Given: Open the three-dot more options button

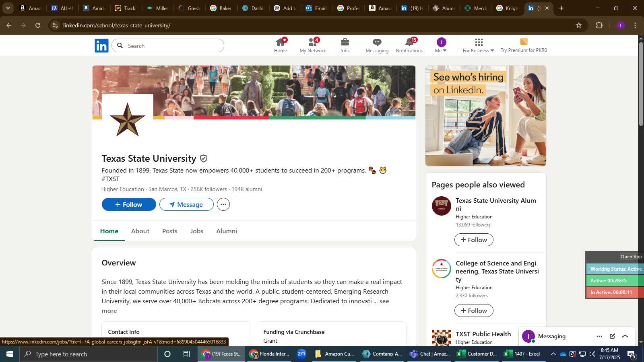Looking at the screenshot, I should pyautogui.click(x=223, y=204).
